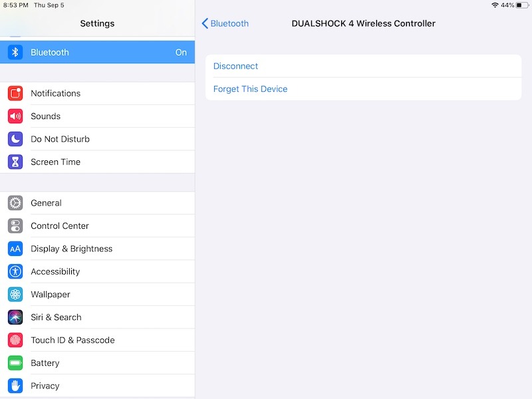Tap the Siri & Search icon

coord(15,317)
